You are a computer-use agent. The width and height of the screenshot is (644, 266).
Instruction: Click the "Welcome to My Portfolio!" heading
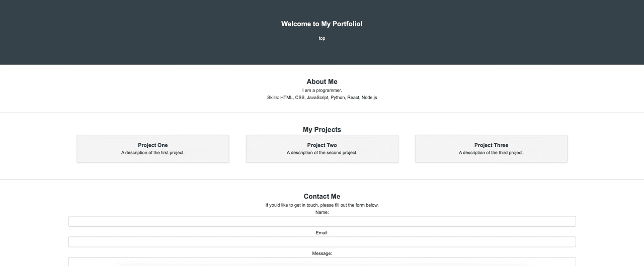point(322,24)
